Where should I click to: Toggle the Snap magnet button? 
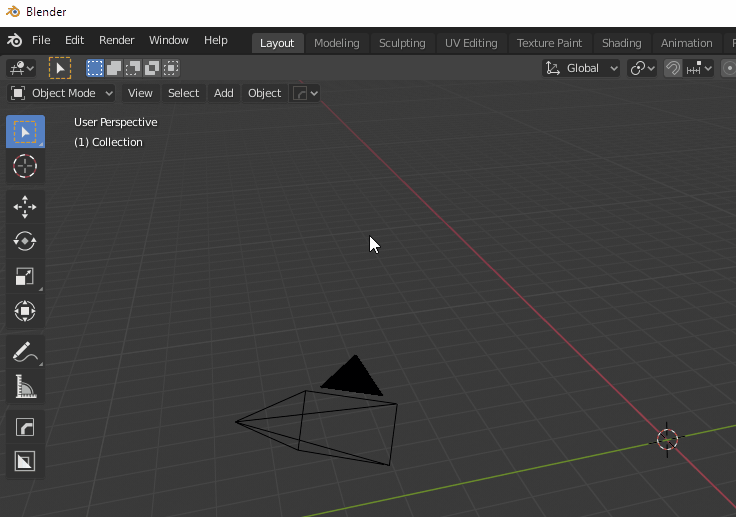click(x=673, y=68)
